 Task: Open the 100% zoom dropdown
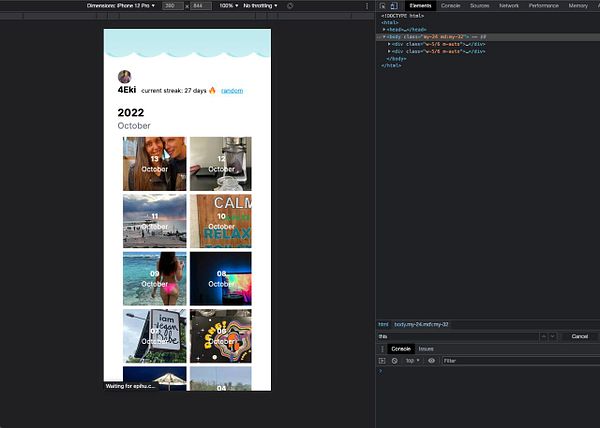(228, 6)
